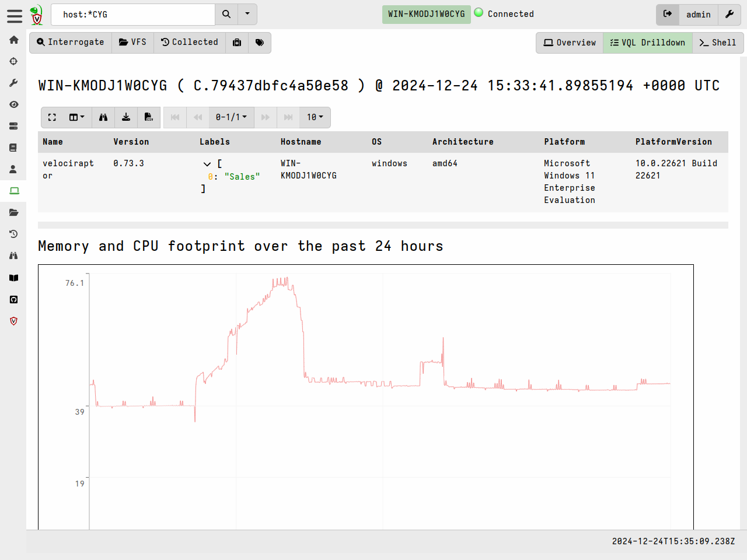The height and width of the screenshot is (560, 747).
Task: Switch to the Shell tab
Action: coord(717,43)
